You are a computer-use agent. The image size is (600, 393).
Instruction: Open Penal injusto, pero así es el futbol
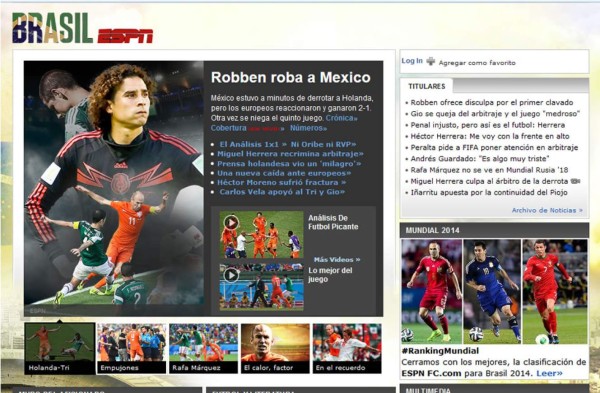[488, 125]
